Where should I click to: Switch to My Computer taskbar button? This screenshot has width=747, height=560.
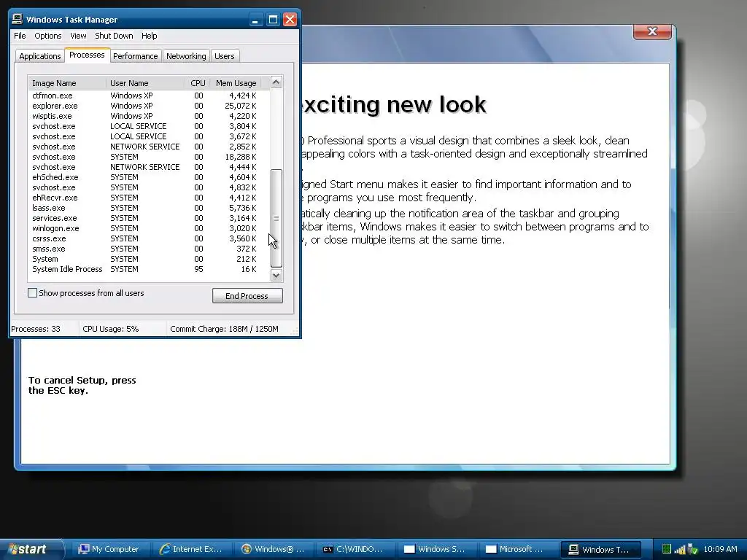tap(110, 549)
